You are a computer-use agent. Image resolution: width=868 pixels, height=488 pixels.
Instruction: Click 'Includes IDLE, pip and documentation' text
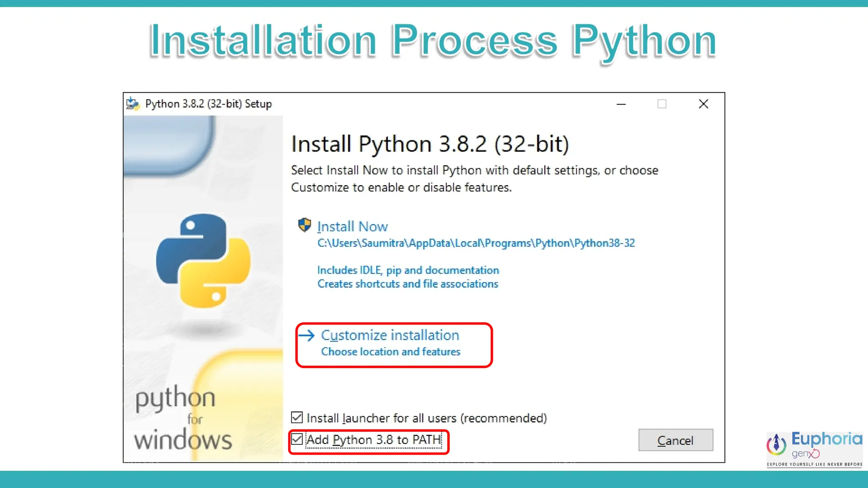(408, 270)
